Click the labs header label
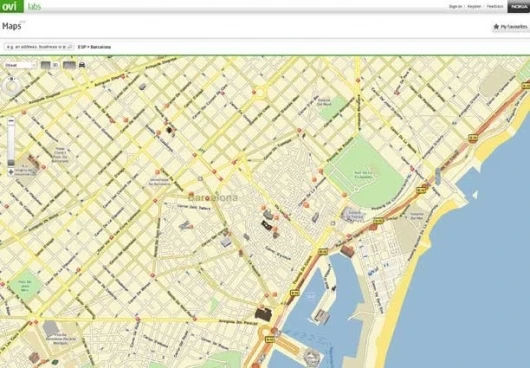 click(x=34, y=7)
